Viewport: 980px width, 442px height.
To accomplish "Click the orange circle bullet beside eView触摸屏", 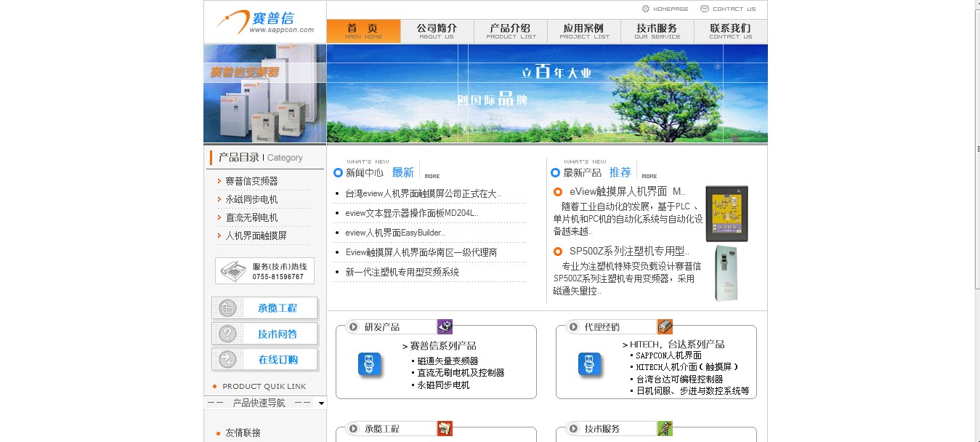I will [558, 192].
